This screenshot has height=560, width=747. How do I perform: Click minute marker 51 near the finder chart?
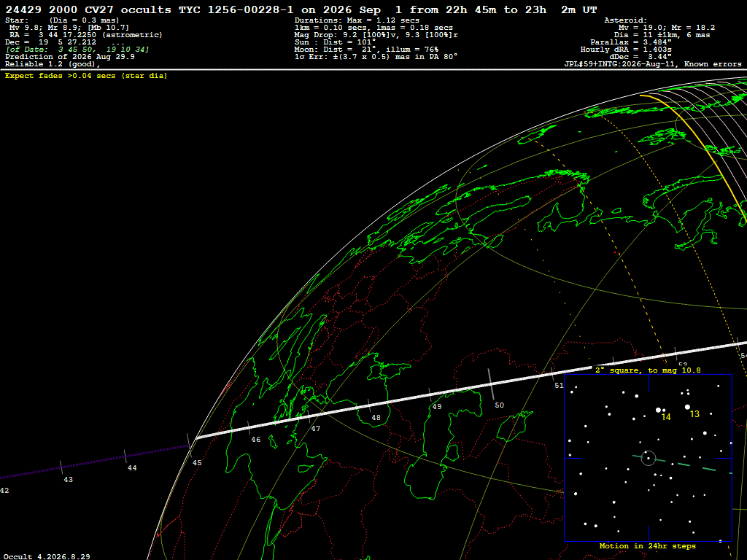click(x=560, y=385)
